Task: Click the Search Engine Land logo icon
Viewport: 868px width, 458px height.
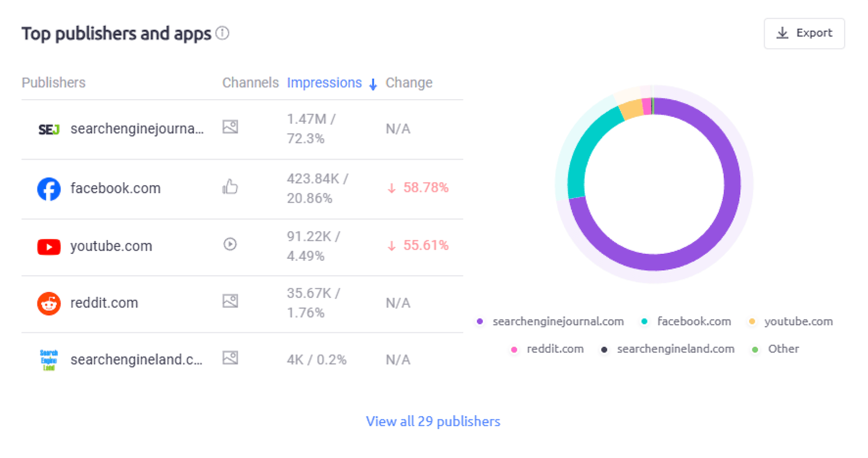Action: point(49,360)
